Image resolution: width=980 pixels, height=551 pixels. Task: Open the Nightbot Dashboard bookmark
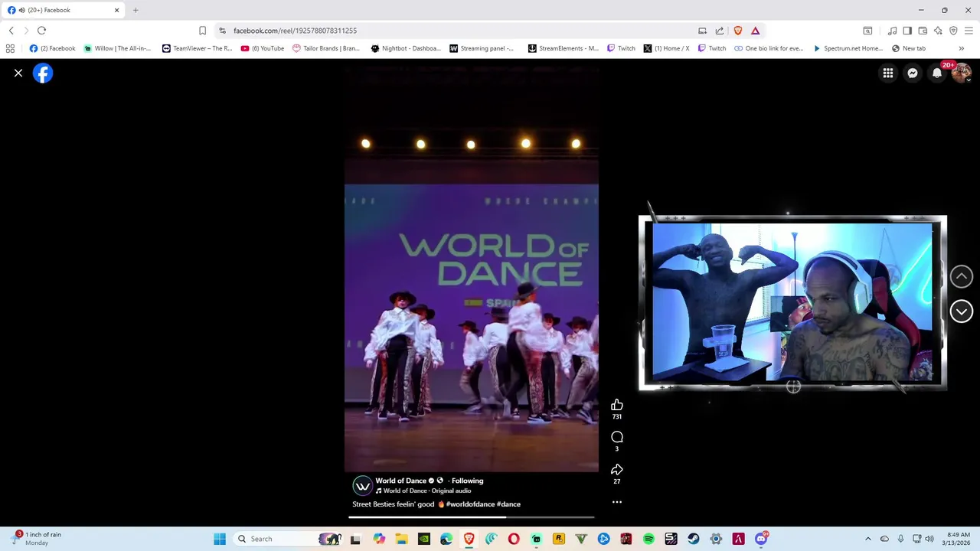(x=406, y=48)
